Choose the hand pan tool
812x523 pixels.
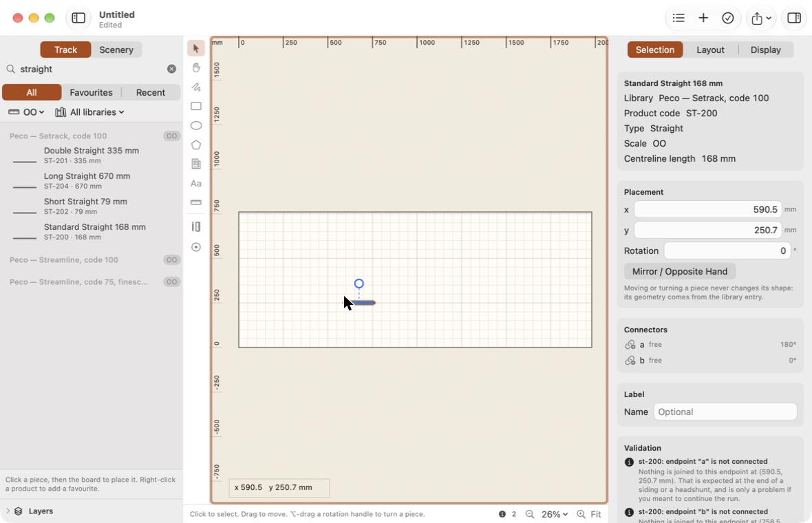[x=195, y=68]
